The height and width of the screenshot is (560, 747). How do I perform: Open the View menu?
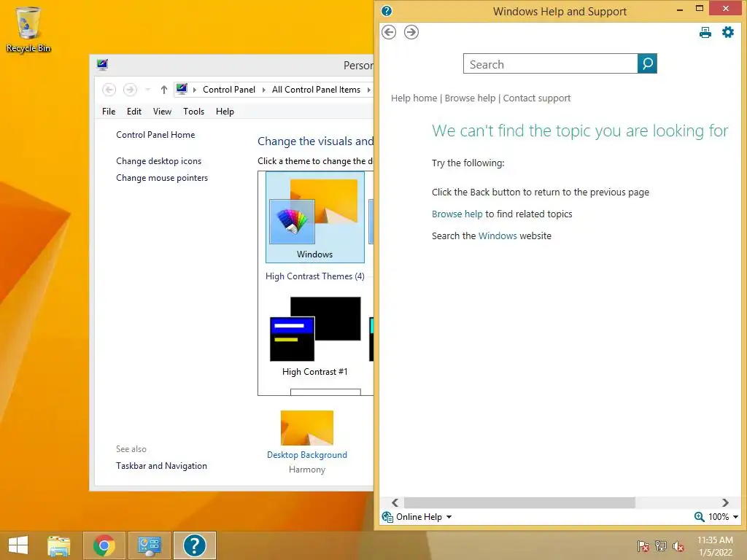tap(162, 112)
